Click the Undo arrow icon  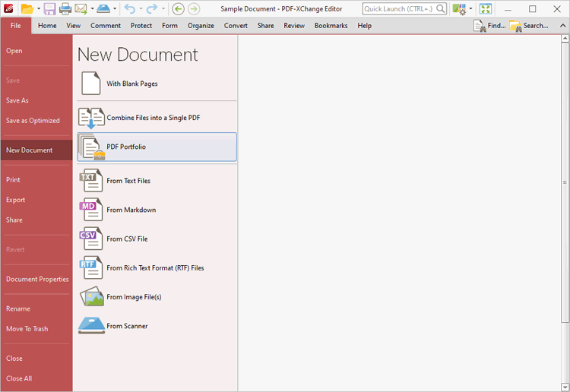click(x=129, y=8)
